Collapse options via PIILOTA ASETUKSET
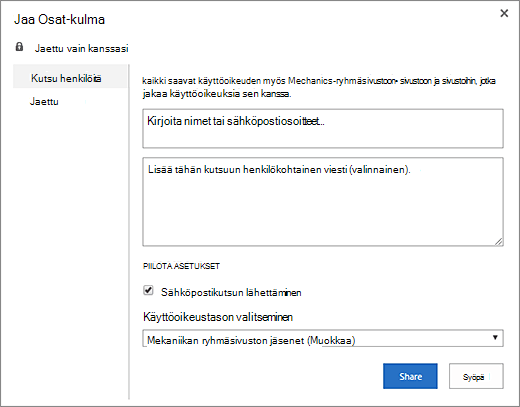The image size is (520, 407). pyautogui.click(x=181, y=266)
